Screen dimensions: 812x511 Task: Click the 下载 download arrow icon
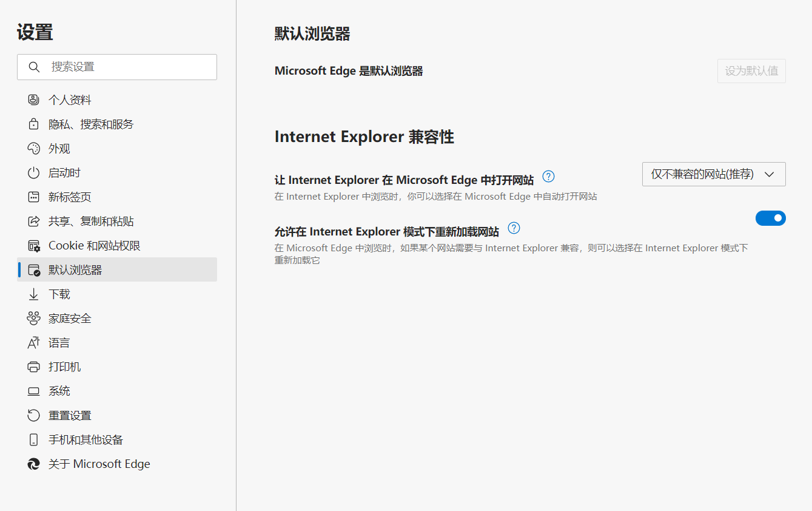coord(33,294)
